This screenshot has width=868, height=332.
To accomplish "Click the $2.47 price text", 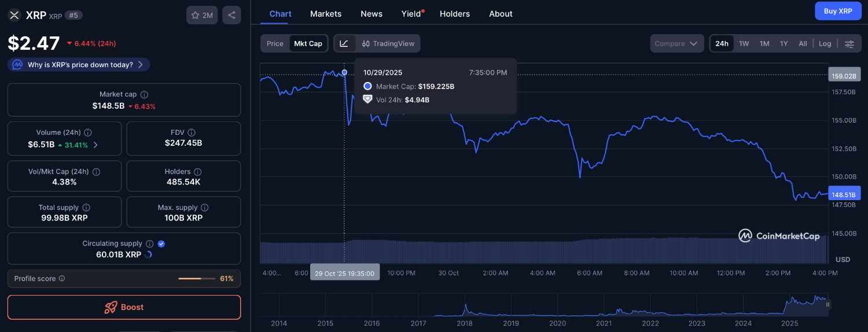I will pyautogui.click(x=34, y=43).
